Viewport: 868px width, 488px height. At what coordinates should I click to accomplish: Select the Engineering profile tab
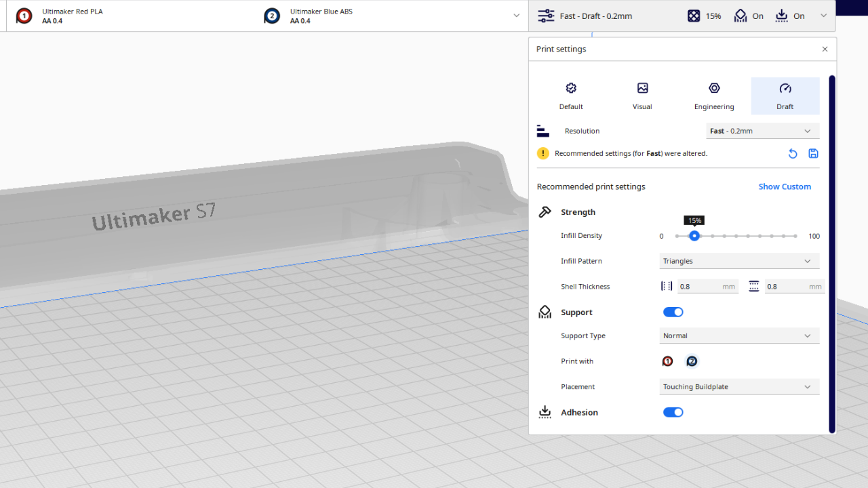coord(714,96)
